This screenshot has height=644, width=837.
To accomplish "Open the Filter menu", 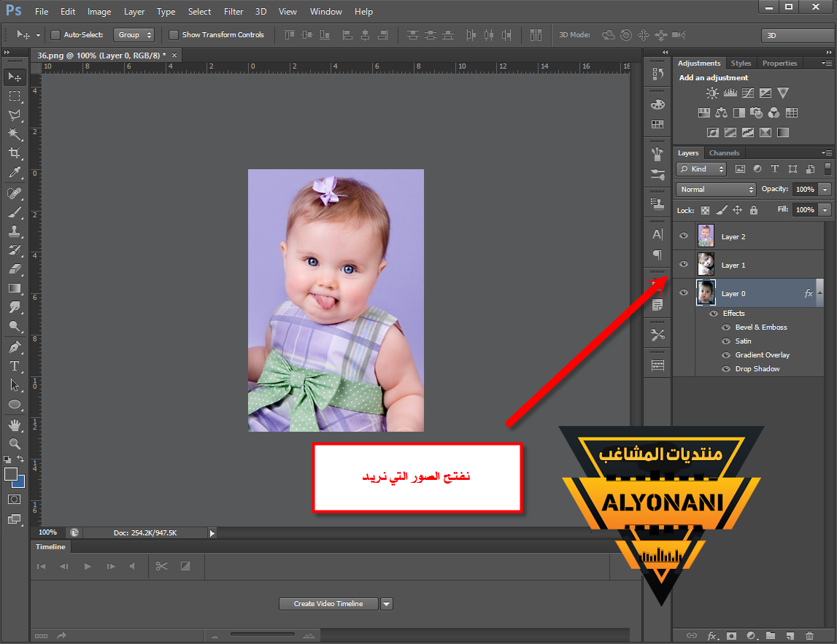I will [234, 12].
